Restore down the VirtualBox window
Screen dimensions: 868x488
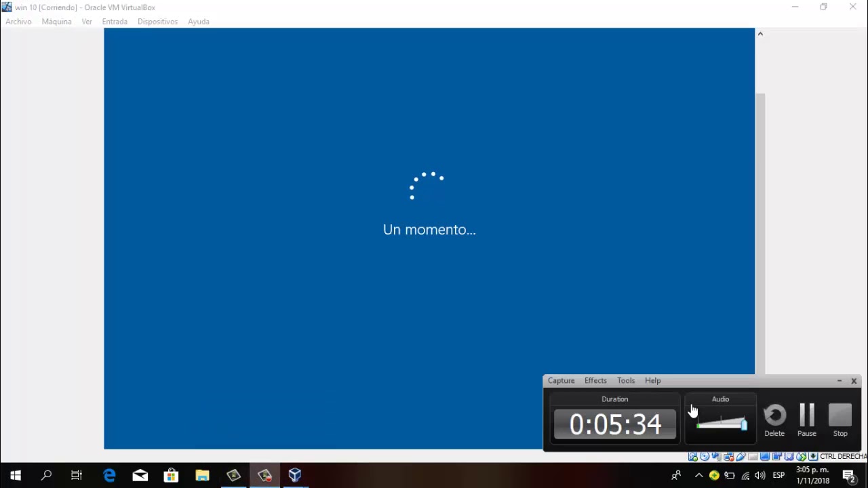[x=823, y=7]
